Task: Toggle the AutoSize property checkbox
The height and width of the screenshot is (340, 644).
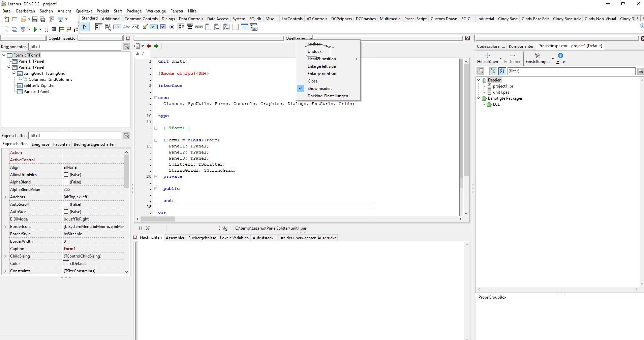Action: pos(66,212)
